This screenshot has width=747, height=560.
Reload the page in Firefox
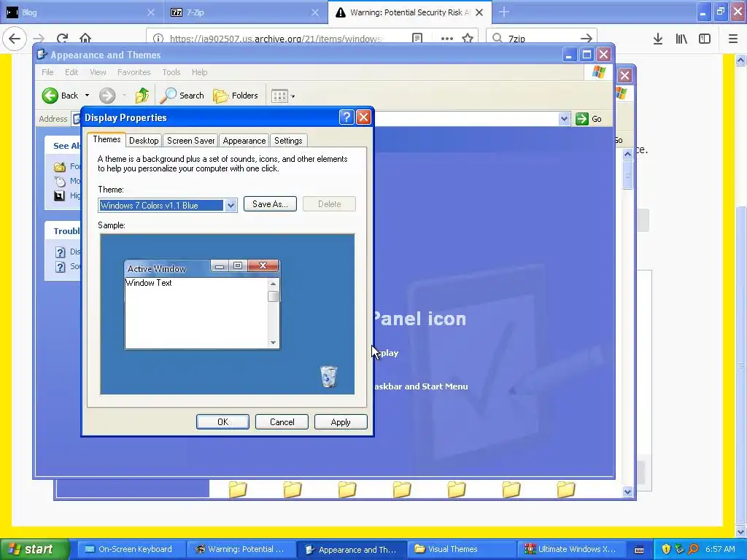point(63,38)
